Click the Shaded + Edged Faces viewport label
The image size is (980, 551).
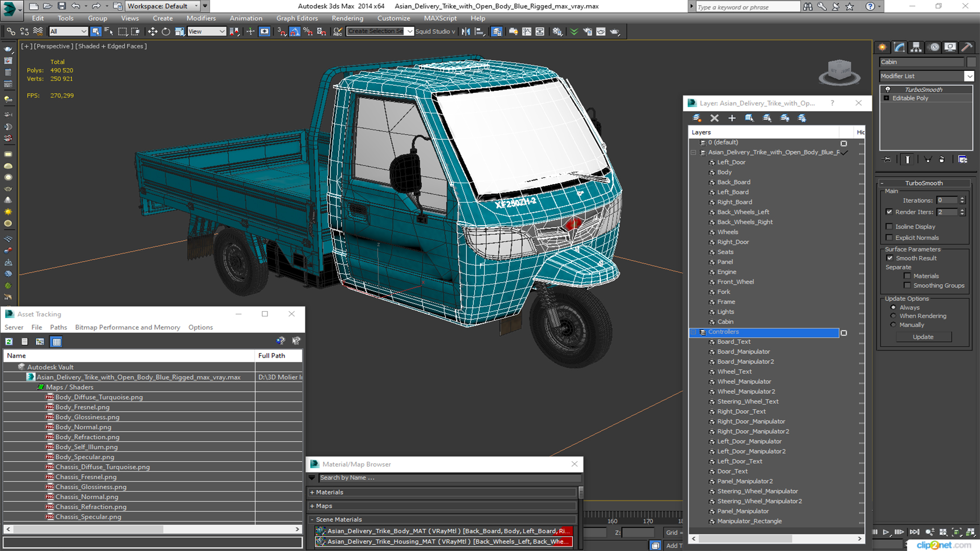click(112, 46)
